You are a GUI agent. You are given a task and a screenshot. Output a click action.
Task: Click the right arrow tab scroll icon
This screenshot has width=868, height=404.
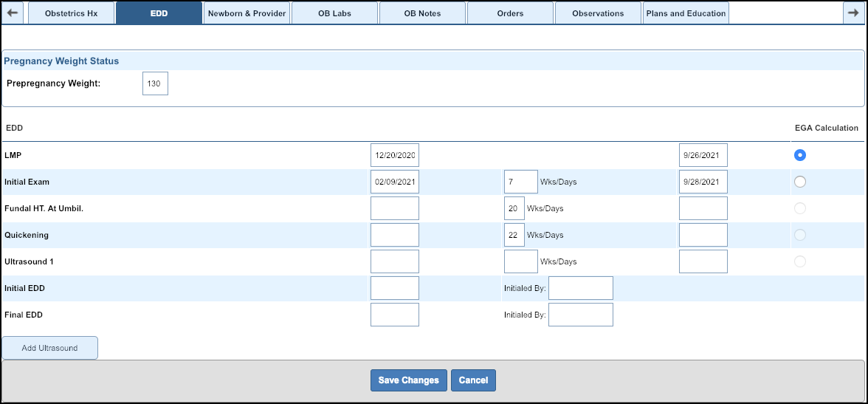point(852,13)
